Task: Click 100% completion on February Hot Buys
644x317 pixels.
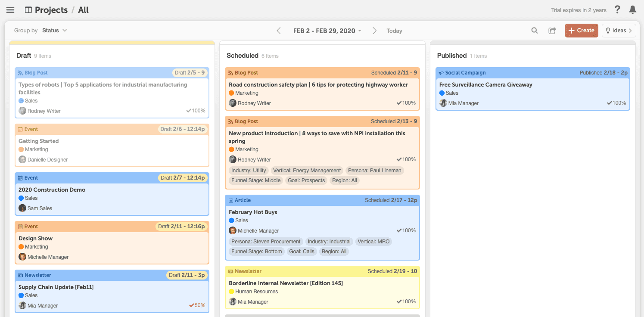Action: click(406, 230)
